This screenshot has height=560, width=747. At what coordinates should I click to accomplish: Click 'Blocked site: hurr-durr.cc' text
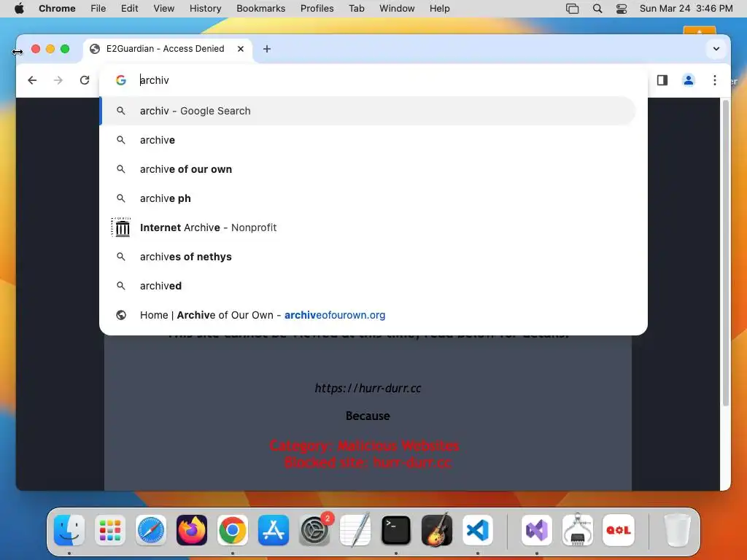point(368,462)
